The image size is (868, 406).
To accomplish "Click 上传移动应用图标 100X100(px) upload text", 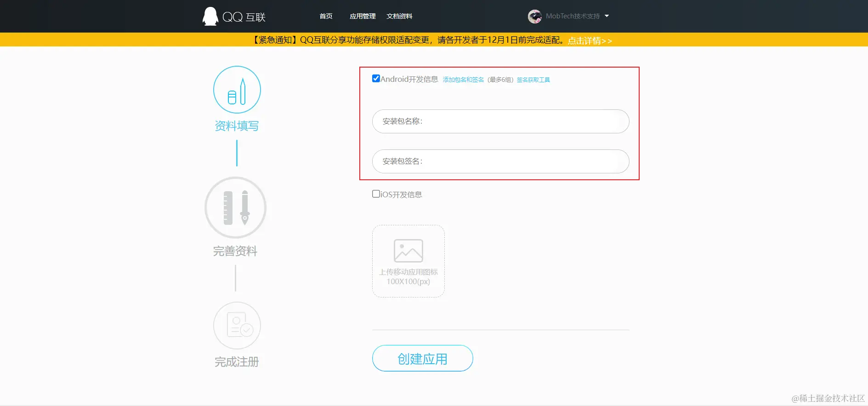I will 408,277.
